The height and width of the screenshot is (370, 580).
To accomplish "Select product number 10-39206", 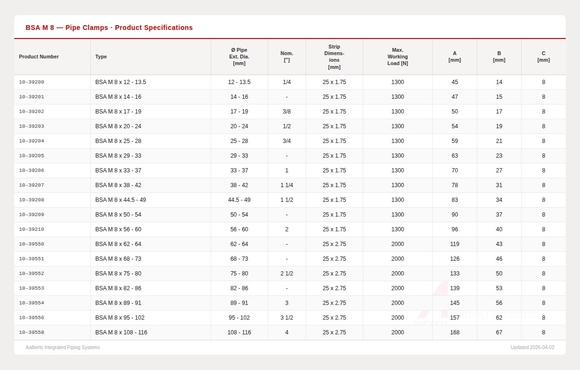I will [x=31, y=171].
